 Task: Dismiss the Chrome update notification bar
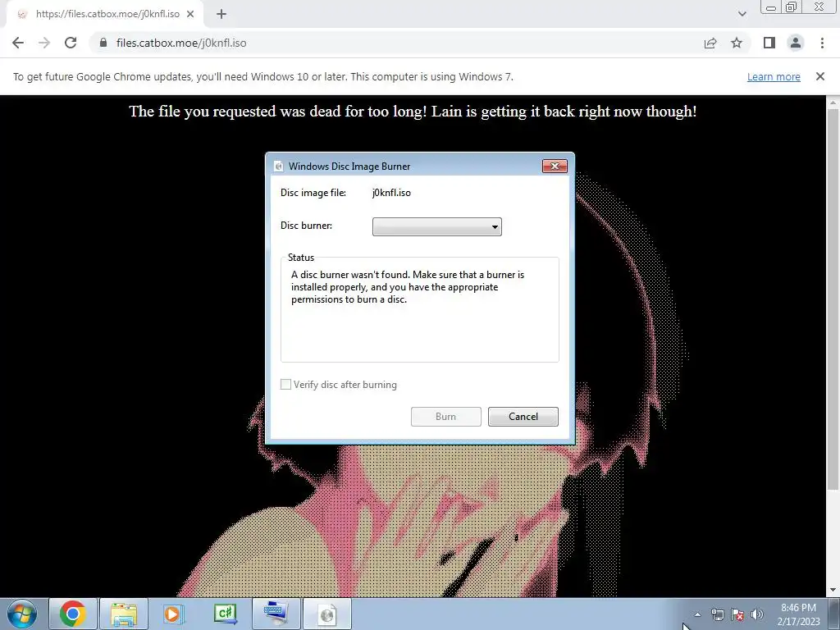click(x=820, y=76)
